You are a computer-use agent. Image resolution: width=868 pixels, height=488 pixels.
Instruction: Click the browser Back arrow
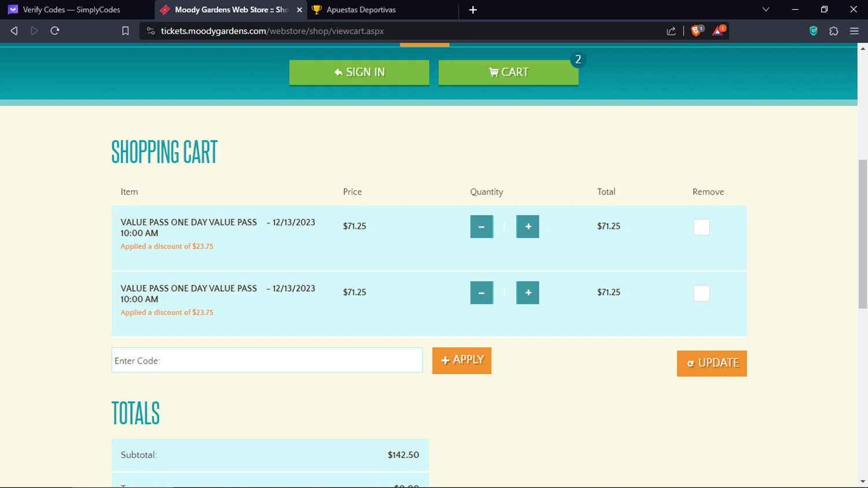14,31
